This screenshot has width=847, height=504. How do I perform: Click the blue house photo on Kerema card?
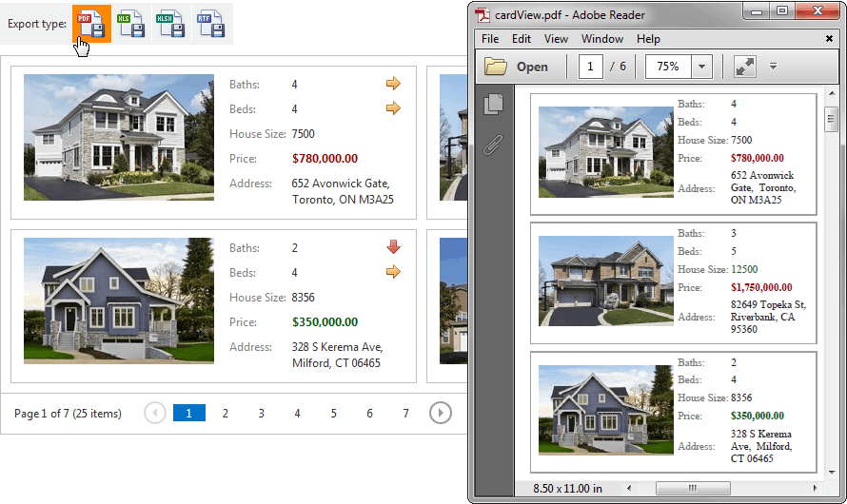click(x=119, y=301)
